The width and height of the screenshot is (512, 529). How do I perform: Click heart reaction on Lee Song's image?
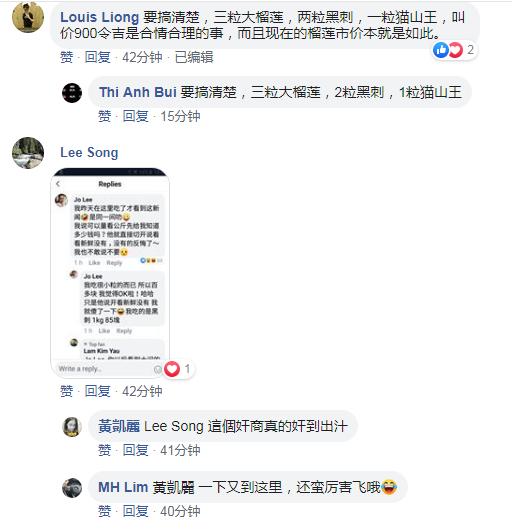click(177, 369)
